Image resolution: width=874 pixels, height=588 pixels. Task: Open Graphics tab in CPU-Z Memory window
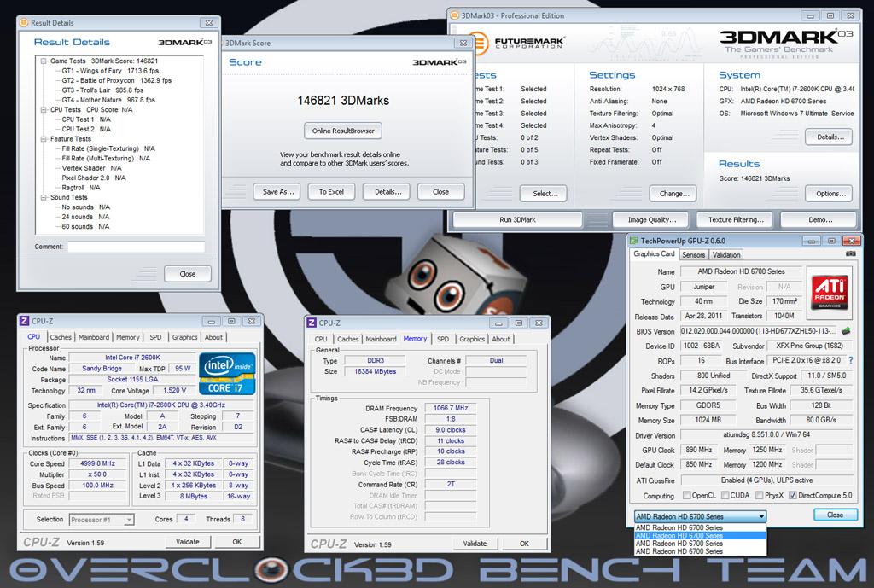tap(472, 339)
